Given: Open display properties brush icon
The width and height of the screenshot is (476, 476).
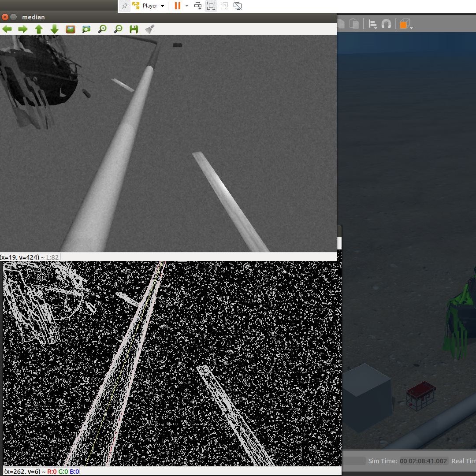Looking at the screenshot, I should pyautogui.click(x=150, y=29).
